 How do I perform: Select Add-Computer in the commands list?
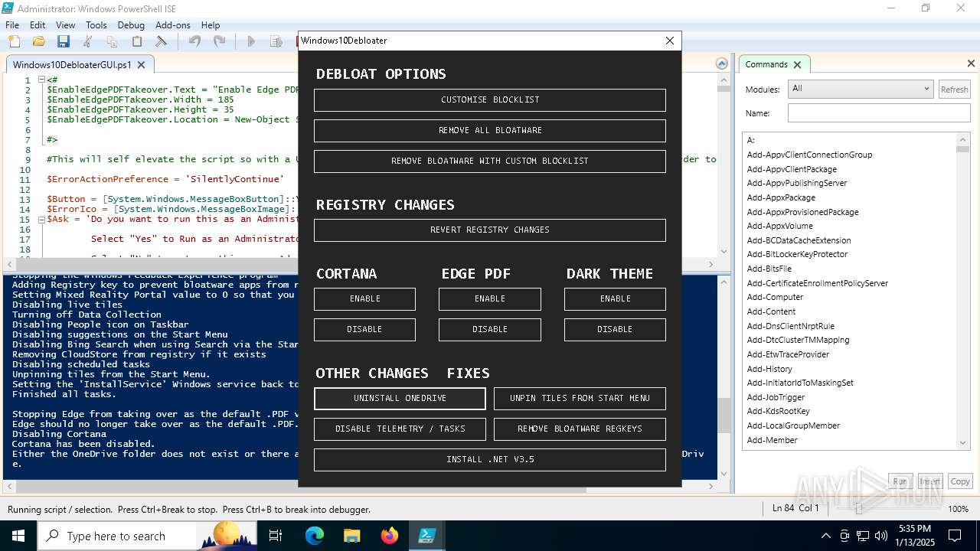click(x=775, y=297)
